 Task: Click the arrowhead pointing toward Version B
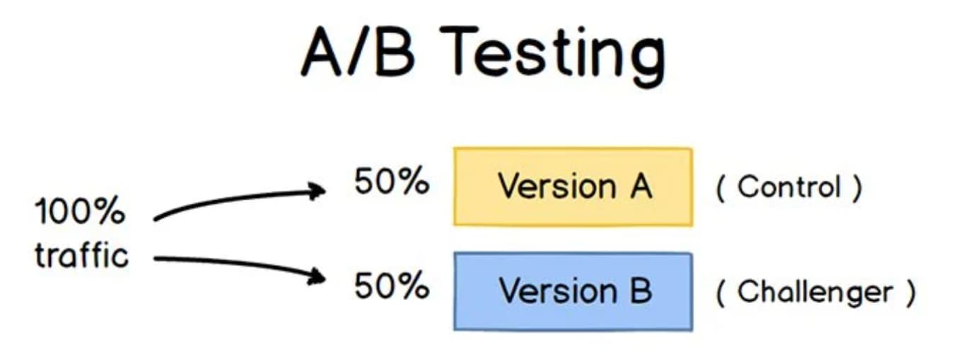(x=317, y=276)
